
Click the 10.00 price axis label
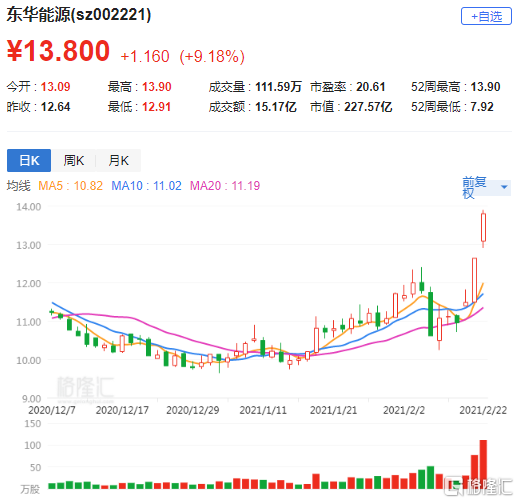[x=29, y=360]
